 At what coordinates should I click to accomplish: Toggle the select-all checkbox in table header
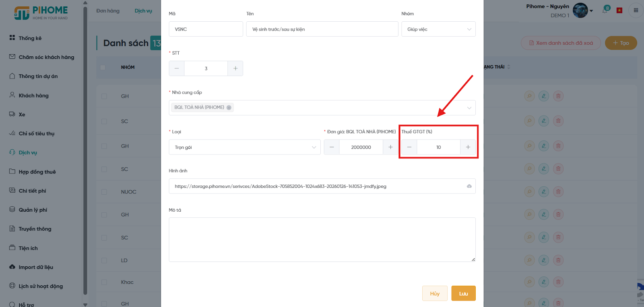(x=103, y=68)
